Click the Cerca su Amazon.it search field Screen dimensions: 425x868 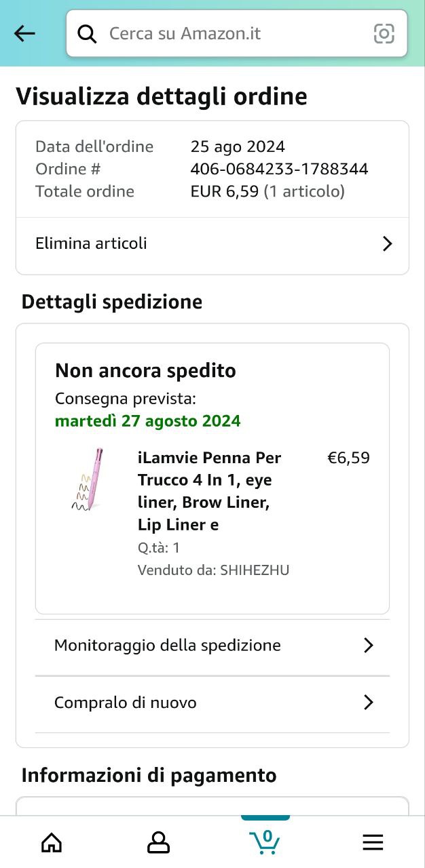231,33
